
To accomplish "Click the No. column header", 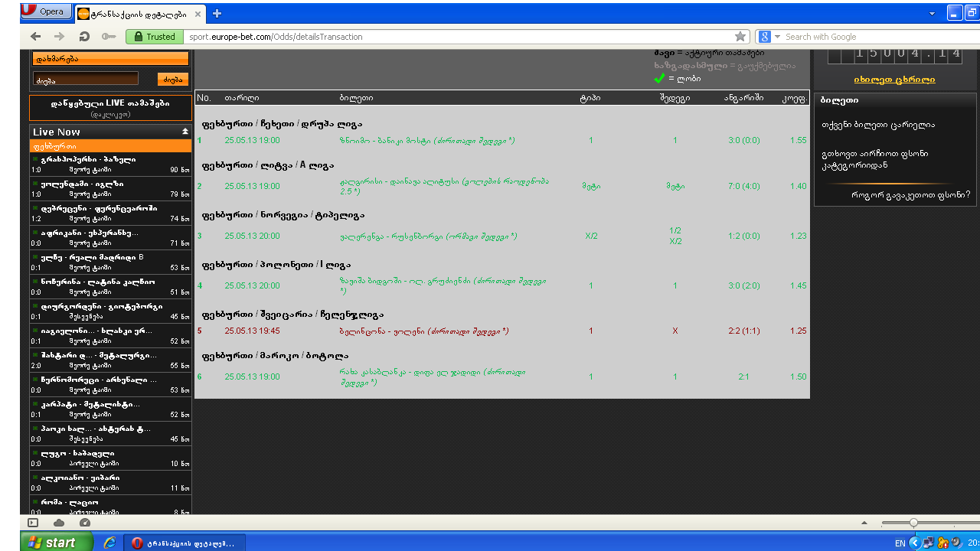I will 204,98.
